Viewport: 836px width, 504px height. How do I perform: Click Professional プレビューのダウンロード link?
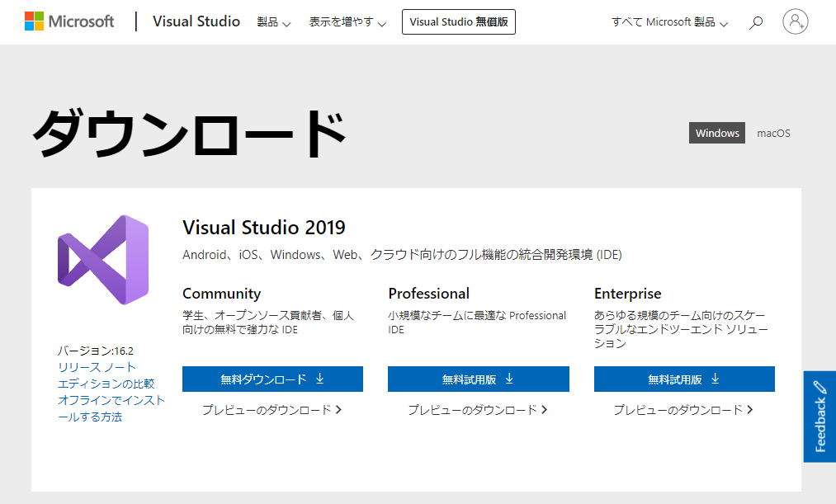478,410
